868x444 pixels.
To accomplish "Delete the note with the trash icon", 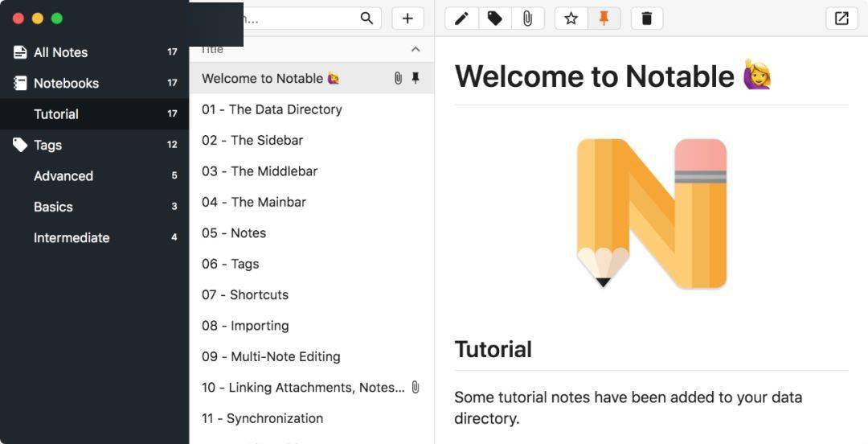I will tap(646, 18).
